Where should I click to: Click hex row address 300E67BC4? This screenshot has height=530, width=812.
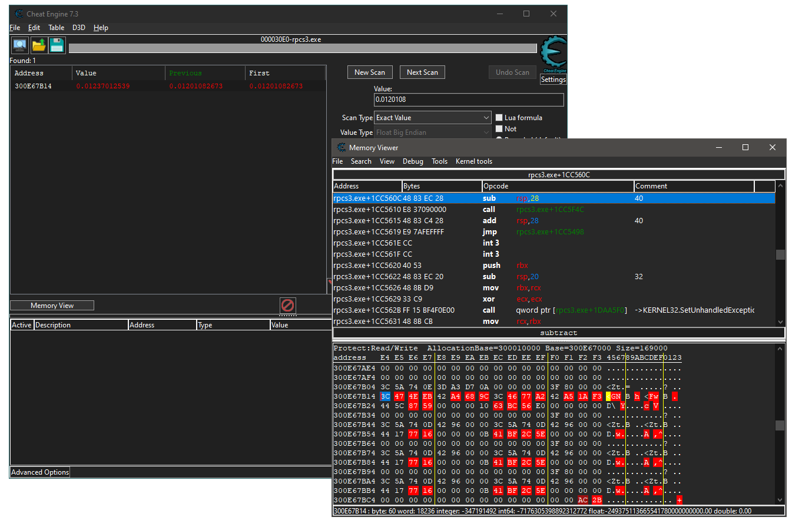click(354, 500)
